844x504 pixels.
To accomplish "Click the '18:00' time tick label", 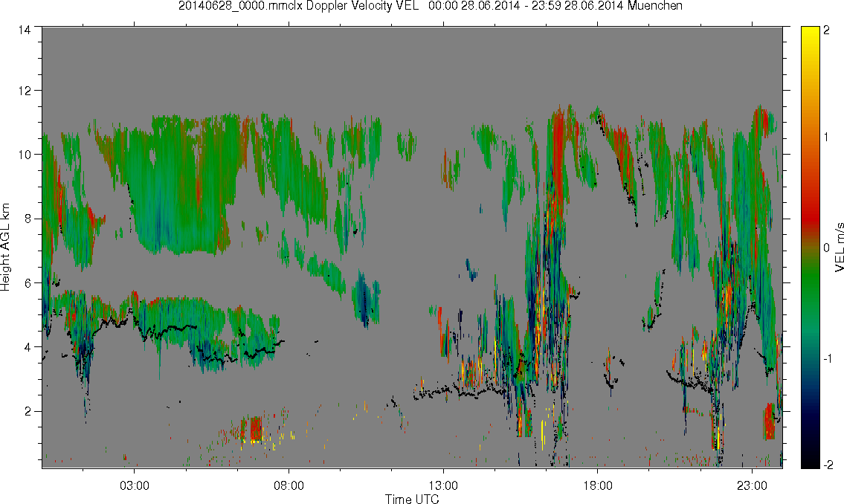I will click(597, 485).
